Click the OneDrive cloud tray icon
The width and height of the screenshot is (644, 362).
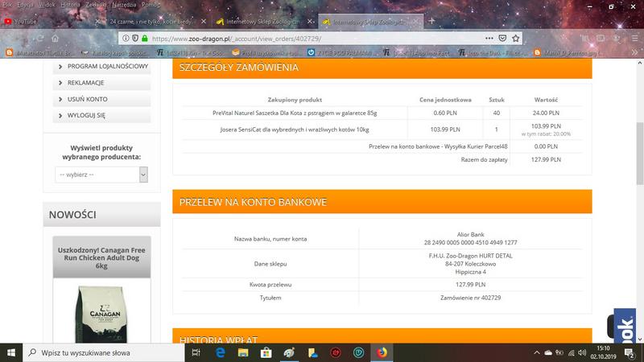(548, 352)
